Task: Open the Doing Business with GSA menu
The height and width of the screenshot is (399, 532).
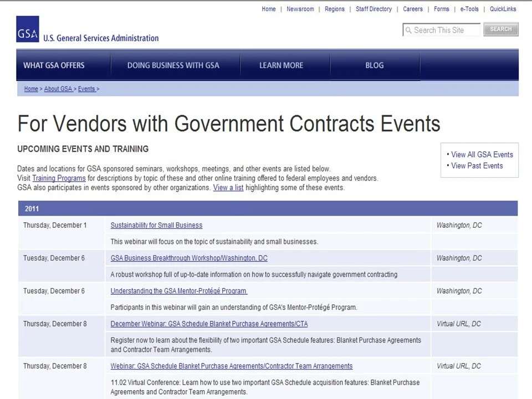Action: [x=173, y=65]
